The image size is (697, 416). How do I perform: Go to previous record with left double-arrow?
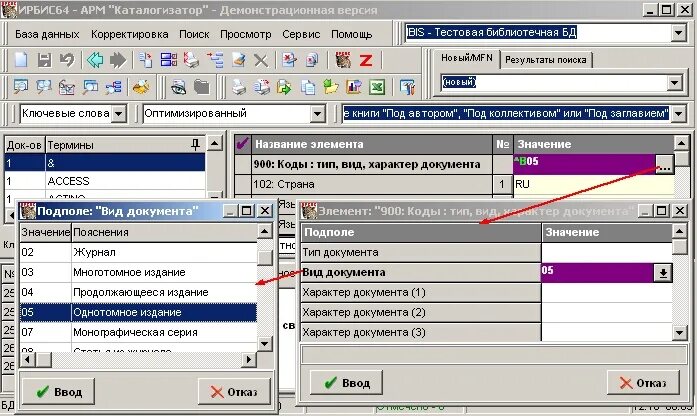point(95,60)
